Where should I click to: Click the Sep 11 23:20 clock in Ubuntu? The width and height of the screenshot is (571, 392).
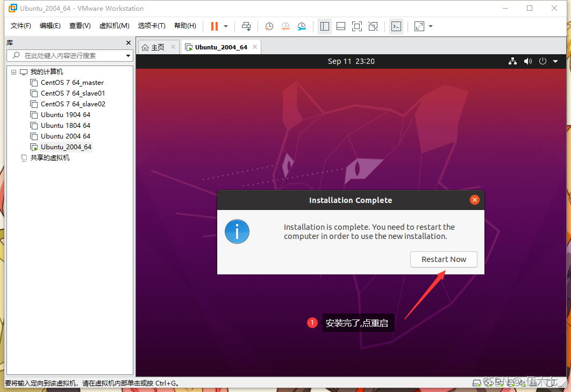point(351,61)
